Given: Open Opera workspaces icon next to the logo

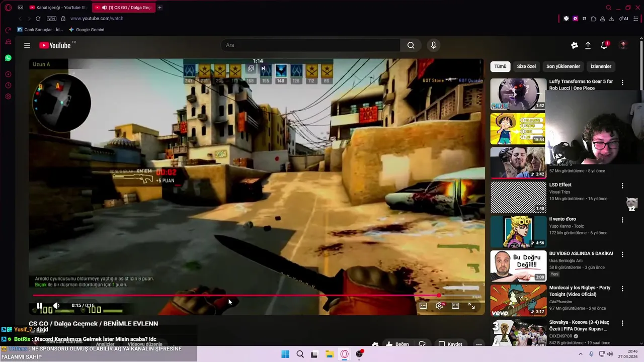Looking at the screenshot, I should click(x=20, y=8).
